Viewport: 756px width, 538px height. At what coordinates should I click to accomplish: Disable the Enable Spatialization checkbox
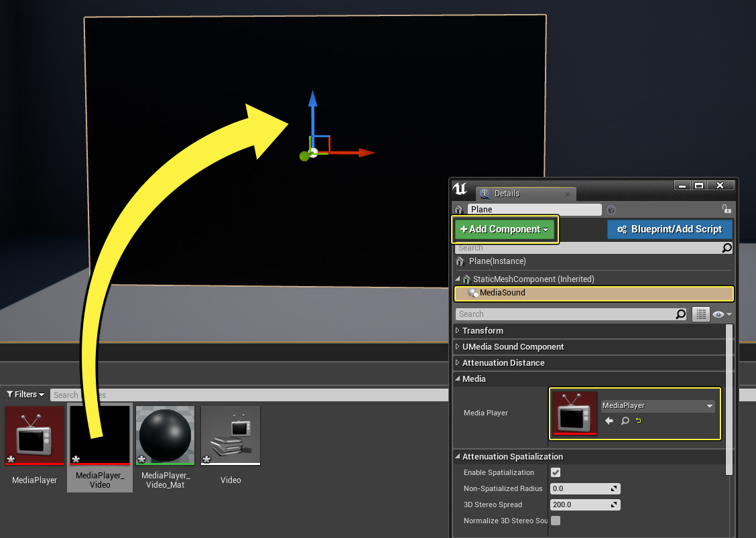click(556, 472)
